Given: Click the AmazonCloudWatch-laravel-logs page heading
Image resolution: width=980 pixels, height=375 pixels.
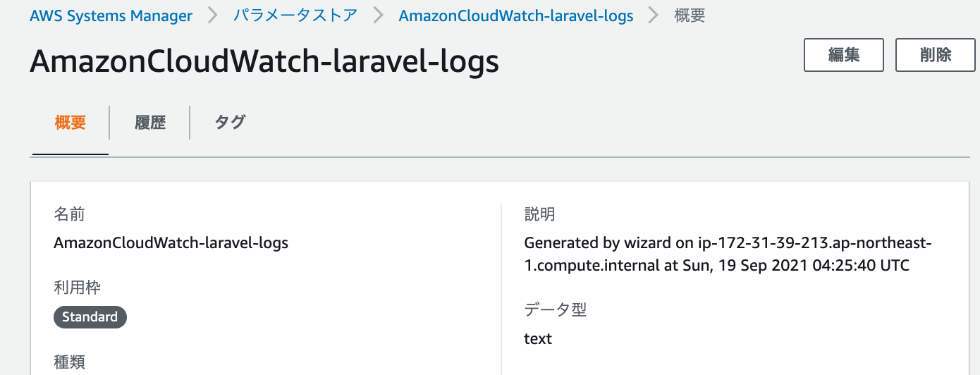Looking at the screenshot, I should click(x=264, y=62).
